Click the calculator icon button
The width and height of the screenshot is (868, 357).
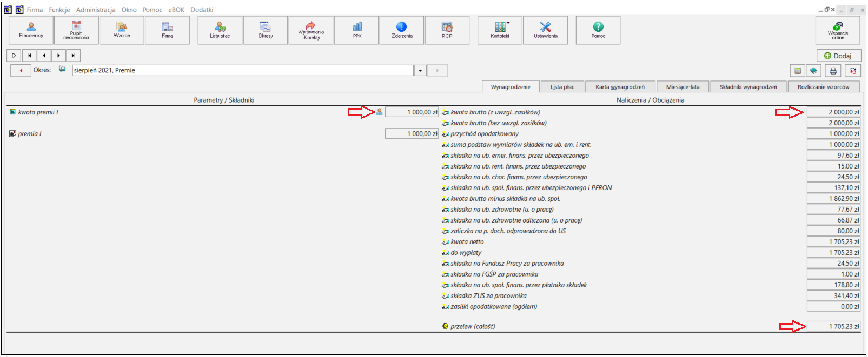point(798,71)
